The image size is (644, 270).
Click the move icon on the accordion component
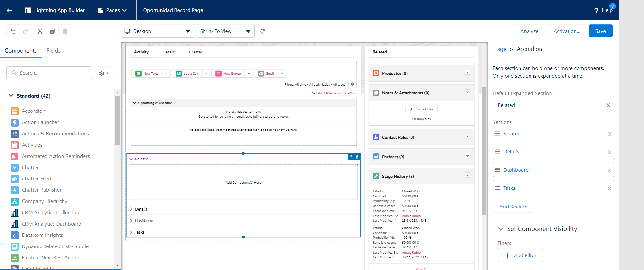[x=351, y=157]
